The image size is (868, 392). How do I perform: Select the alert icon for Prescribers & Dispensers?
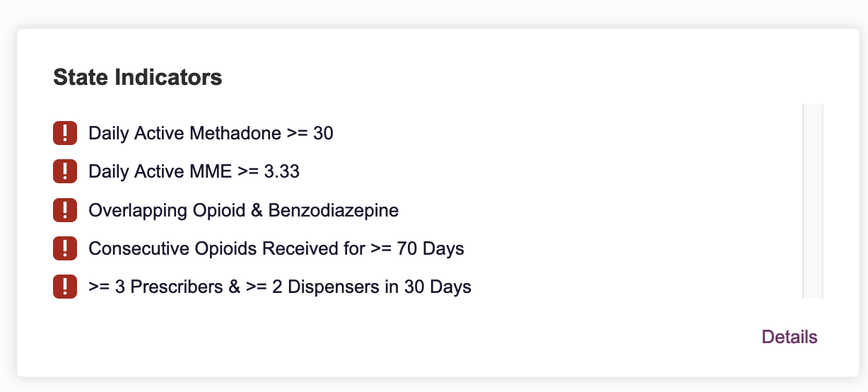(x=65, y=287)
